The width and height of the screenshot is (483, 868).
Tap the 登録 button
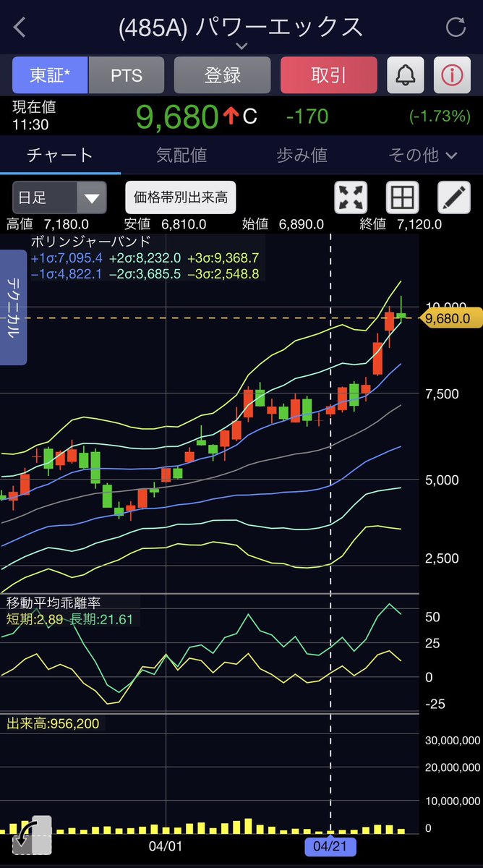[x=223, y=75]
